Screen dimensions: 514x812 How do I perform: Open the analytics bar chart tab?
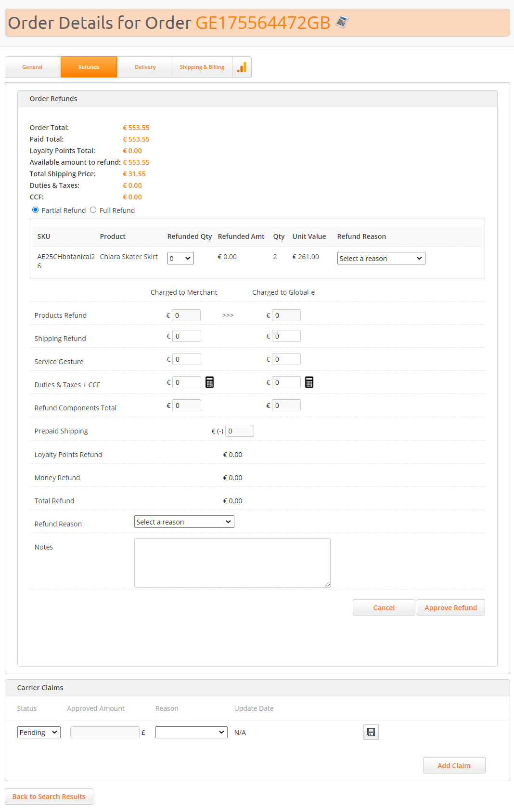242,67
